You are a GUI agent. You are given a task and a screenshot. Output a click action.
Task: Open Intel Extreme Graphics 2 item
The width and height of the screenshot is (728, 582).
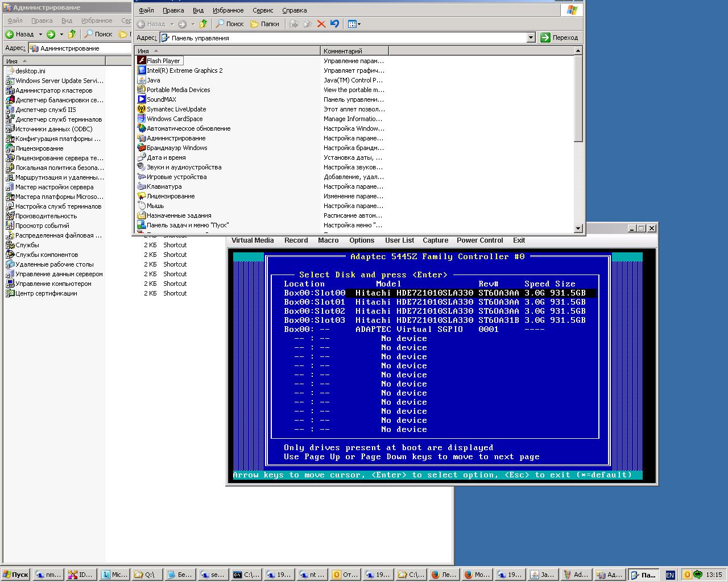point(184,70)
